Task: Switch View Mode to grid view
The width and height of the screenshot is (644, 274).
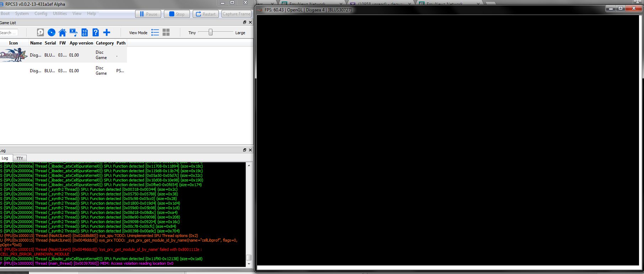Action: click(x=166, y=33)
